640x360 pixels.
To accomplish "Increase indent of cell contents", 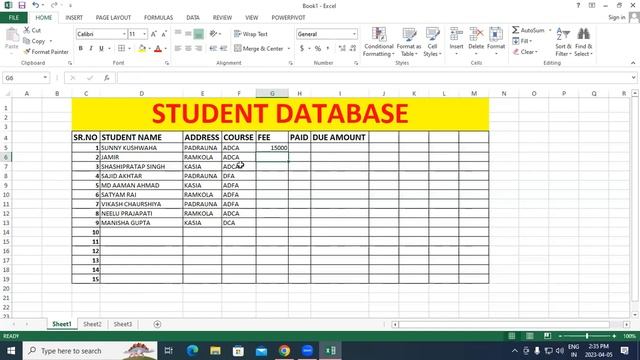I will point(223,49).
